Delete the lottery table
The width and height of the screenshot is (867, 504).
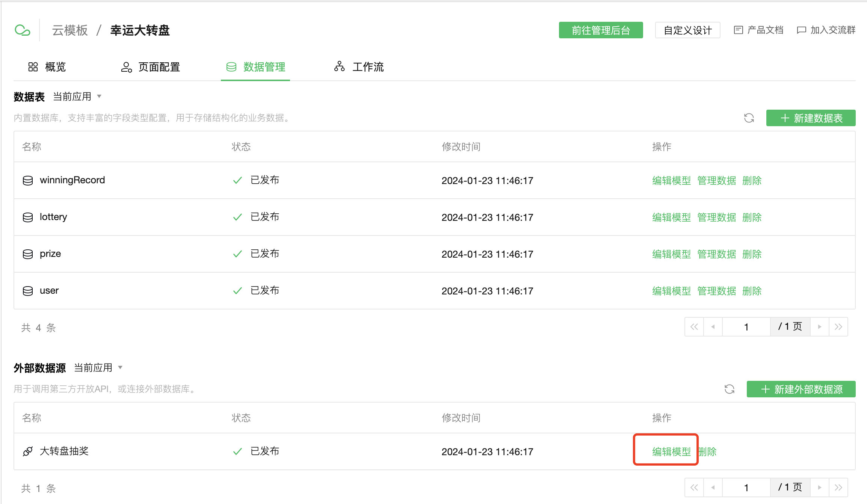coord(752,217)
